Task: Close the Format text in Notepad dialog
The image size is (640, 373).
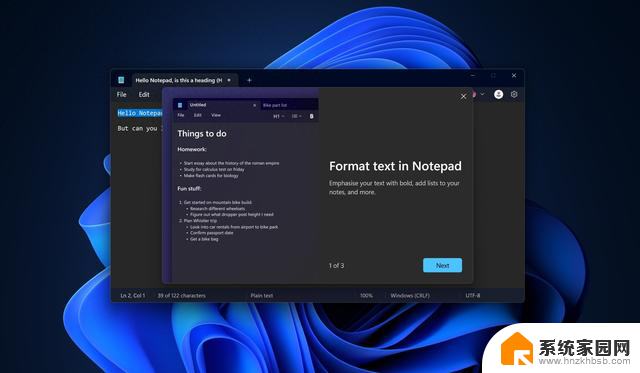Action: pos(463,97)
